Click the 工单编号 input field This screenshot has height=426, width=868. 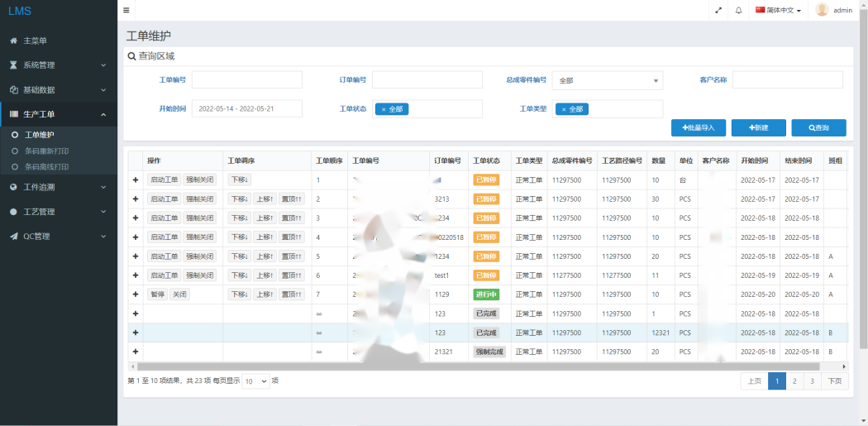246,79
